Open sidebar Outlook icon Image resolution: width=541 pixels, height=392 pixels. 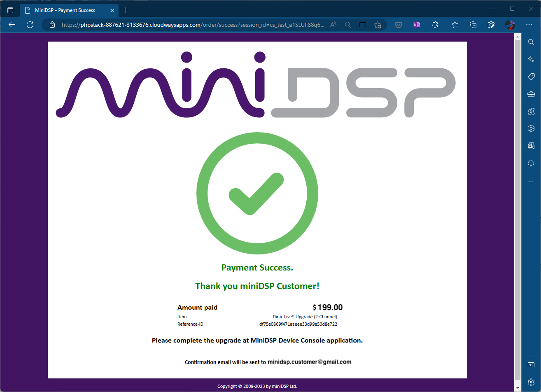pos(531,146)
